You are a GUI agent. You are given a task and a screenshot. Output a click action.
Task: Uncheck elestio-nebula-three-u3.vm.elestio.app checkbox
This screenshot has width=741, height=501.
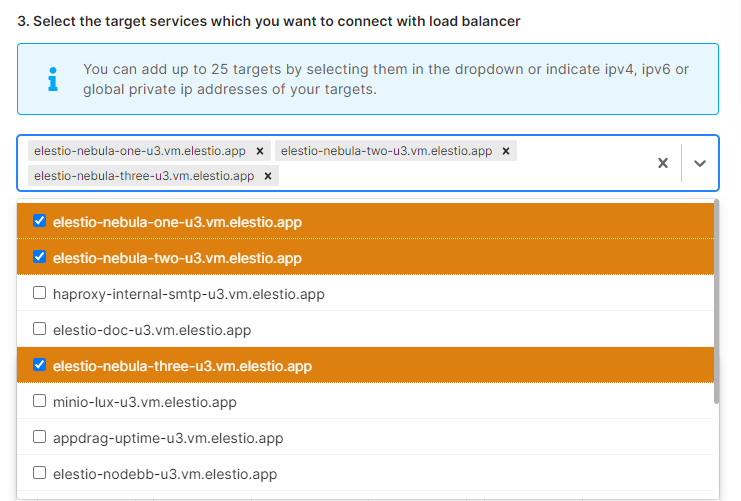click(40, 365)
